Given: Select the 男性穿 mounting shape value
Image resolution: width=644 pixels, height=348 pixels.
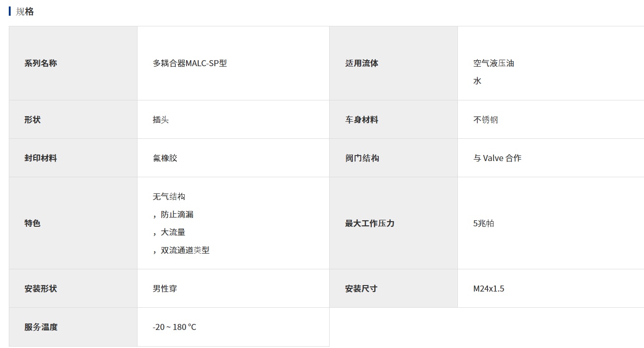Looking at the screenshot, I should (x=165, y=289).
